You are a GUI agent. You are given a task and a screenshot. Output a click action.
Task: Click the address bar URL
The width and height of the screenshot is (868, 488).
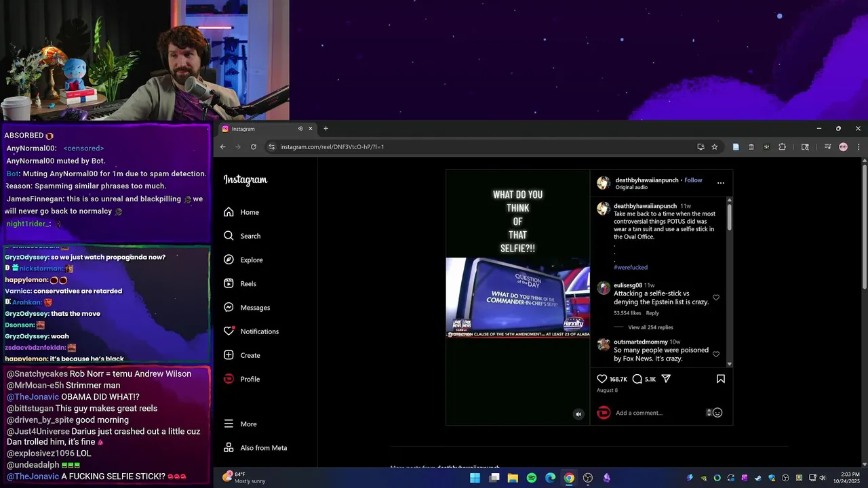point(332,146)
